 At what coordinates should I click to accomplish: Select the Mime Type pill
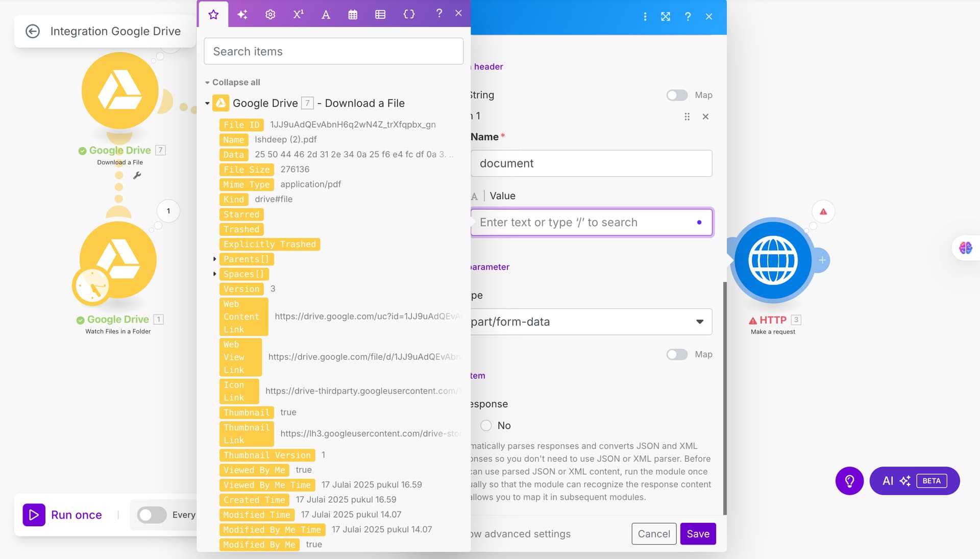click(247, 185)
